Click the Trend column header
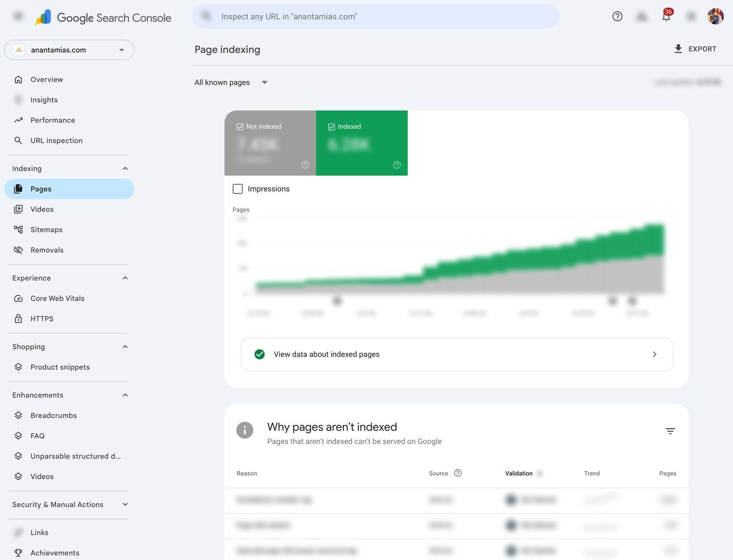This screenshot has height=560, width=733. 592,473
